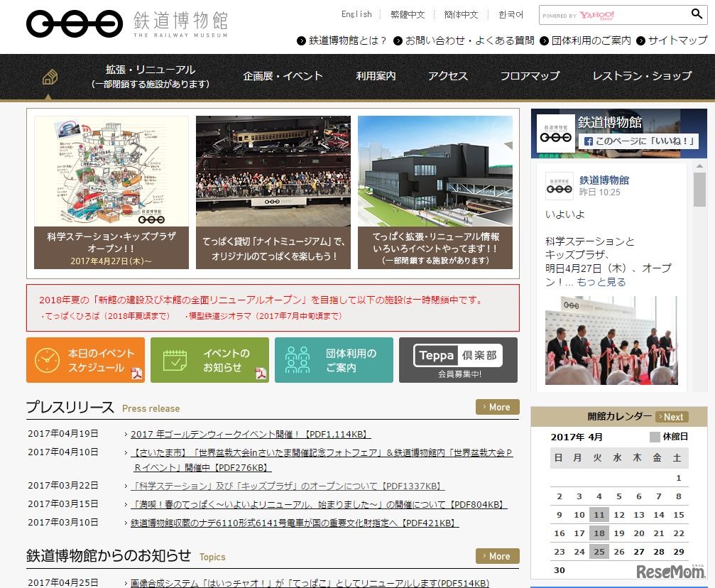Open the 企画展・イベント menu
Viewport: 715px width, 588px height.
click(x=283, y=76)
